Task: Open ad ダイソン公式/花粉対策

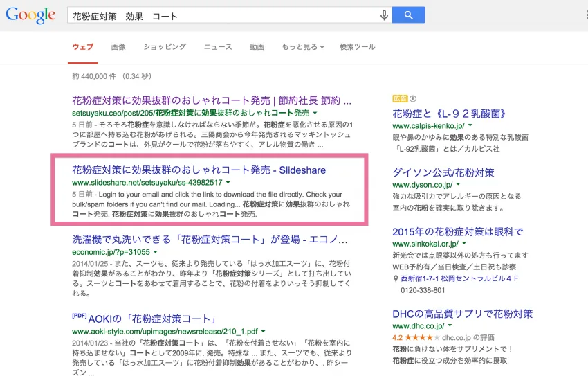Action: (x=443, y=172)
